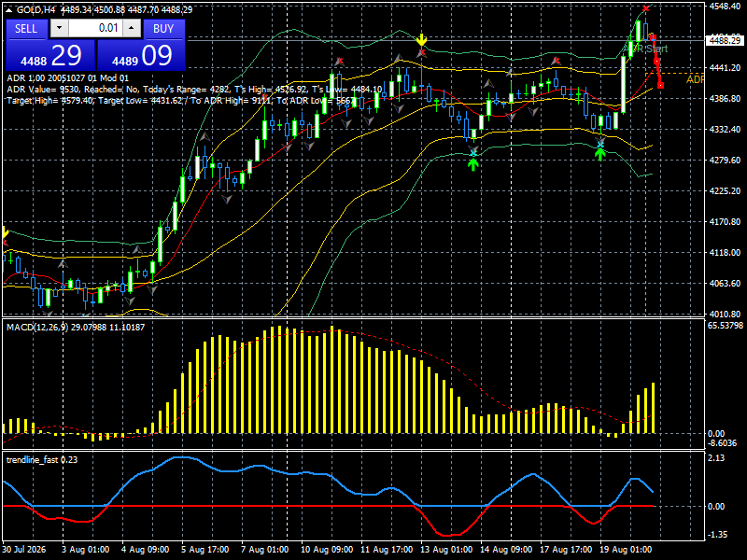Click the trendline scale value 2.13

[x=716, y=457]
